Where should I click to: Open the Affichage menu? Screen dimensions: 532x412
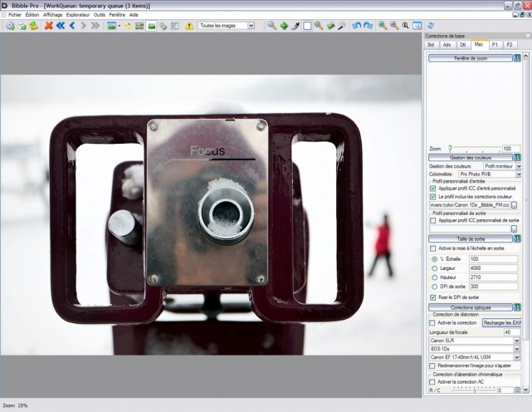click(52, 15)
